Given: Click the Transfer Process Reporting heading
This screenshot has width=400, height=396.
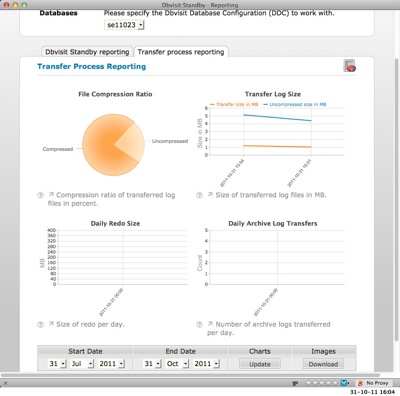Looking at the screenshot, I should (x=92, y=66).
